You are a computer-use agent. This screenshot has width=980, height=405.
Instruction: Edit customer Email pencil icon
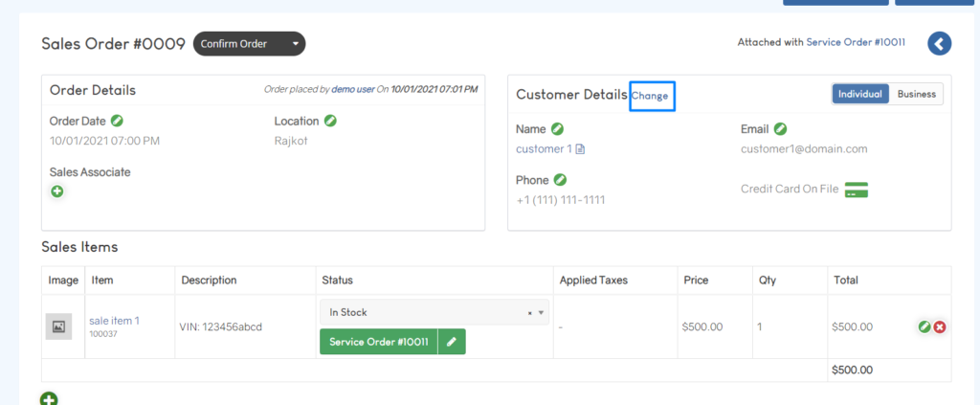(x=780, y=129)
